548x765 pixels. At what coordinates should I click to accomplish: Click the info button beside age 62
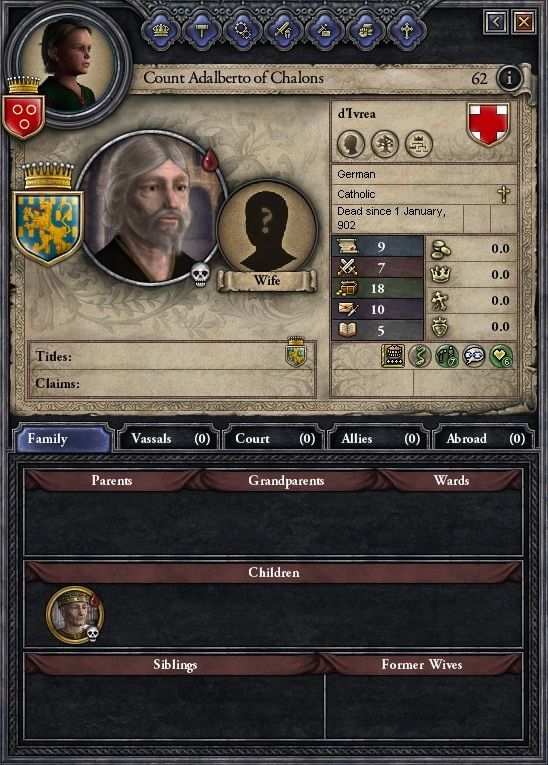pyautogui.click(x=509, y=77)
